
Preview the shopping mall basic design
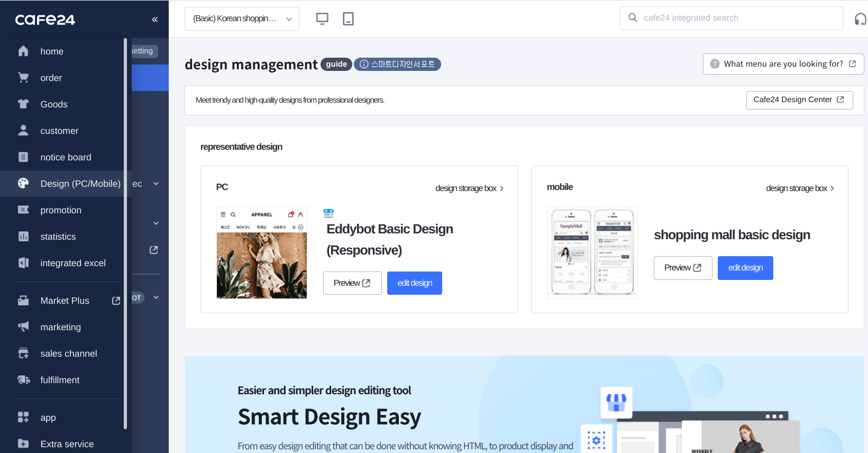[x=683, y=268]
